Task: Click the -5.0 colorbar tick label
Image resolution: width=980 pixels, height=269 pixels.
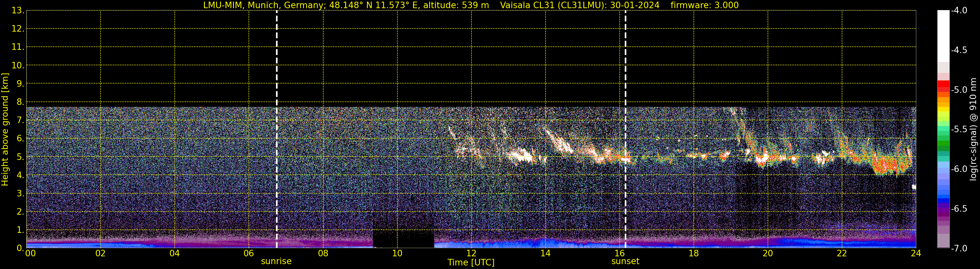Action: [x=959, y=90]
